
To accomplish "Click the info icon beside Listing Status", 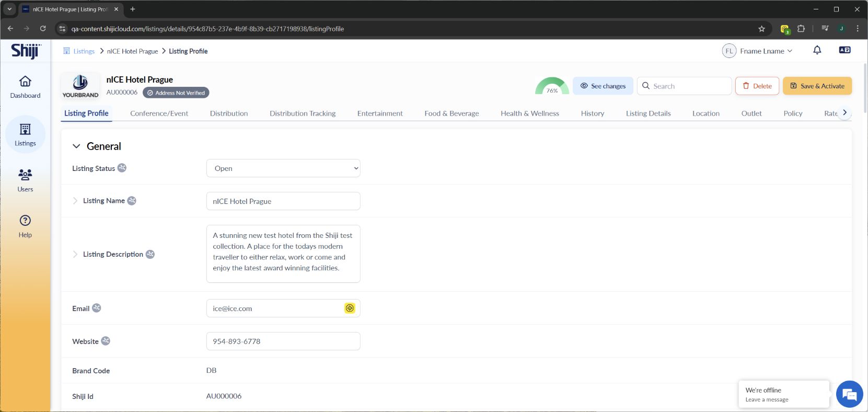I will click(x=122, y=168).
